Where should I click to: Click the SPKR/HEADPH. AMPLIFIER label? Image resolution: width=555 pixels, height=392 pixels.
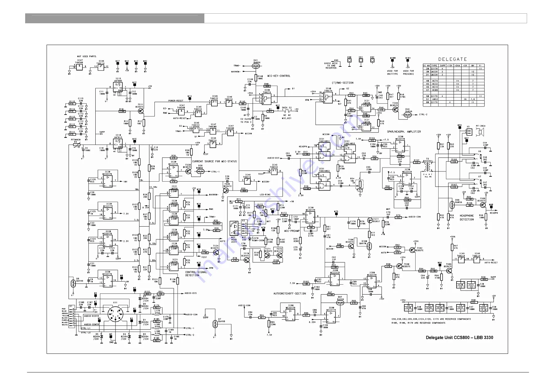pos(404,132)
